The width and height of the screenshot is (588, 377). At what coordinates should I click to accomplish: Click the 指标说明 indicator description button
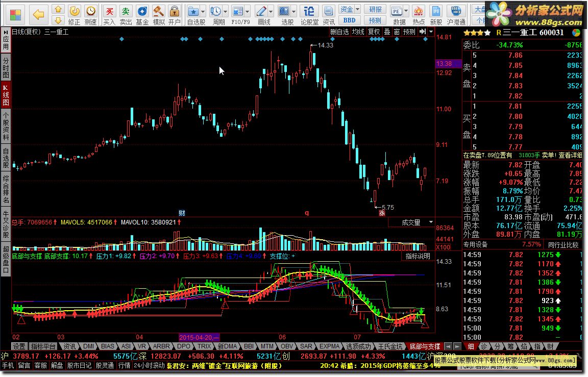point(418,256)
